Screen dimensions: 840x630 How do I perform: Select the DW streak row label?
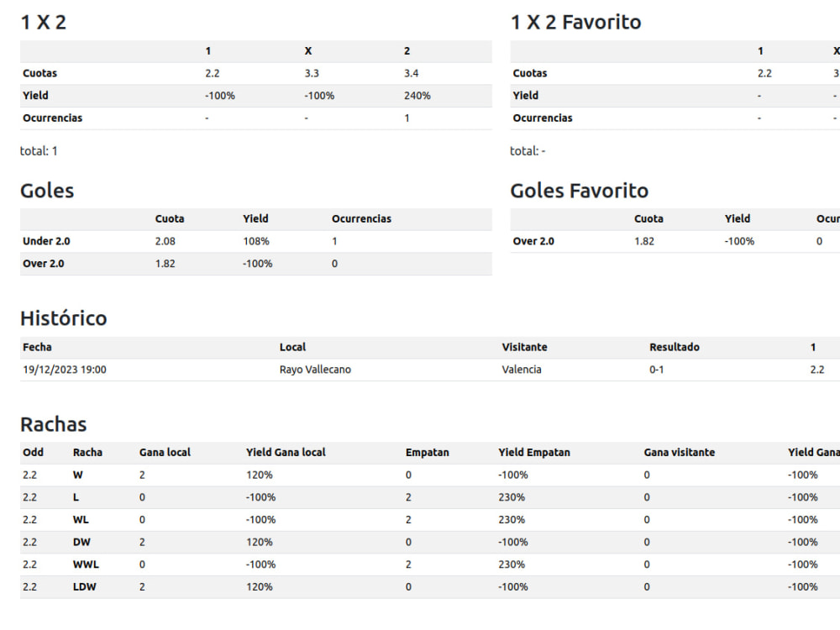click(81, 542)
